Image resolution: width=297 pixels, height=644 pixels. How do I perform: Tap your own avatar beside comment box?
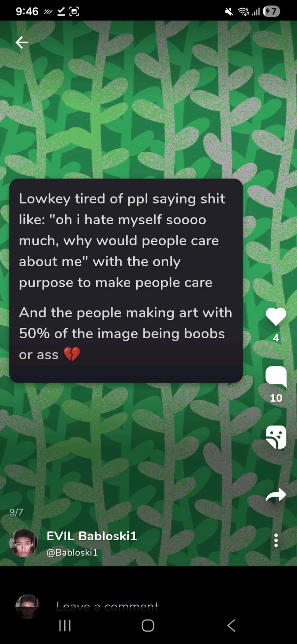pyautogui.click(x=28, y=607)
